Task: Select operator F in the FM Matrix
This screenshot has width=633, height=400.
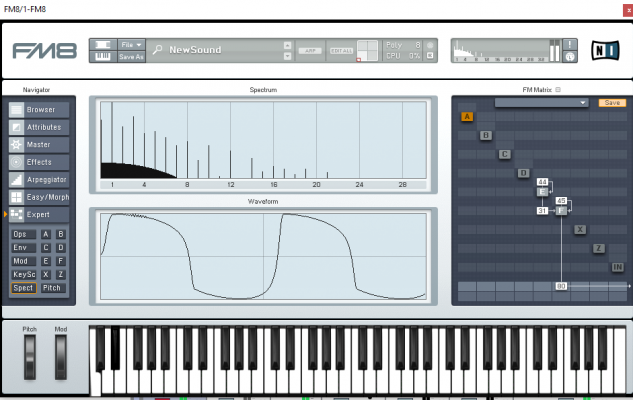Action: [561, 211]
